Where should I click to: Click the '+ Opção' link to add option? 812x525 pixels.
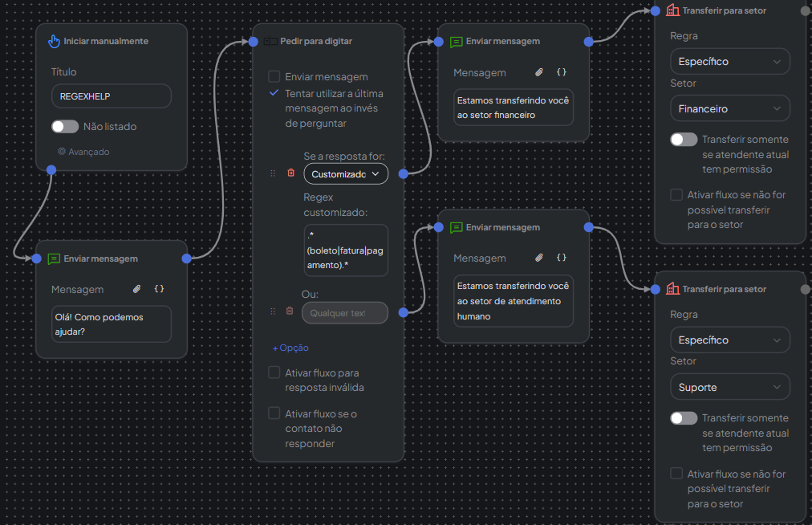tap(290, 348)
